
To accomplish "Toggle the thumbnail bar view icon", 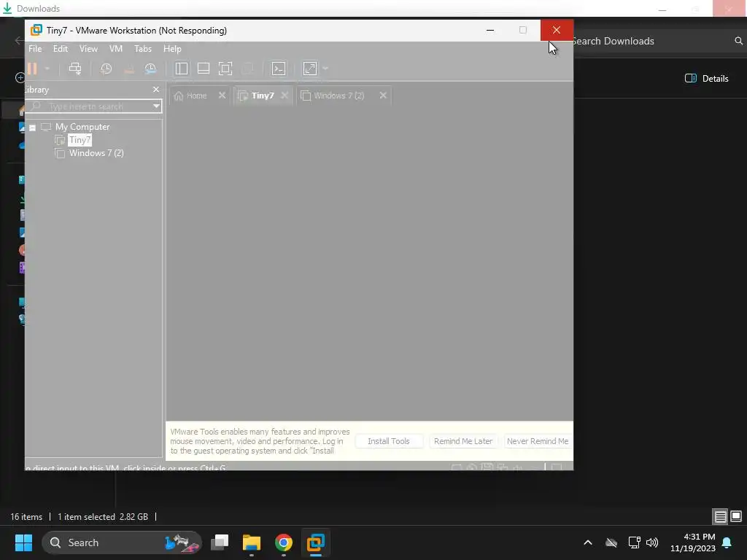I will [x=204, y=69].
